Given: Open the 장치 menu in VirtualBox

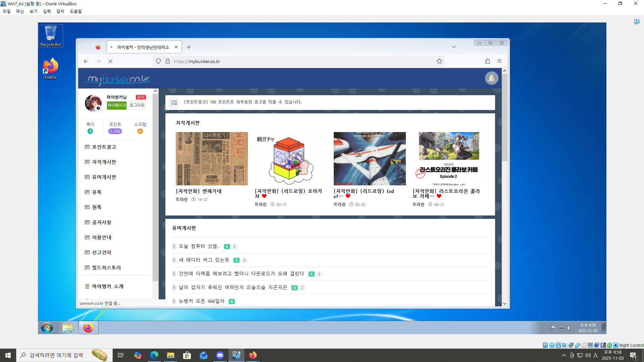Looking at the screenshot, I should pyautogui.click(x=60, y=11).
